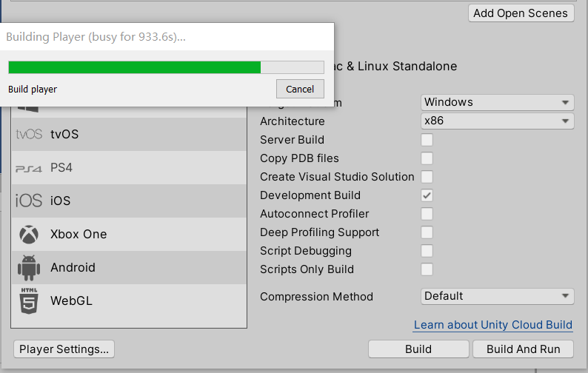Screen dimensions: 588x373
Task: Click the Xbox One platform name
Action: tap(78, 234)
